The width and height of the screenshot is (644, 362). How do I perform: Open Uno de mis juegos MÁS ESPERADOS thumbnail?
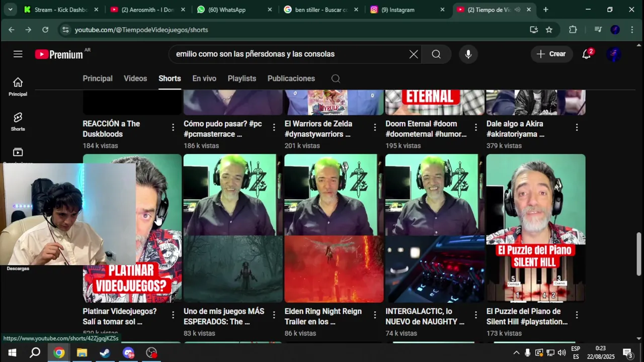click(x=233, y=228)
